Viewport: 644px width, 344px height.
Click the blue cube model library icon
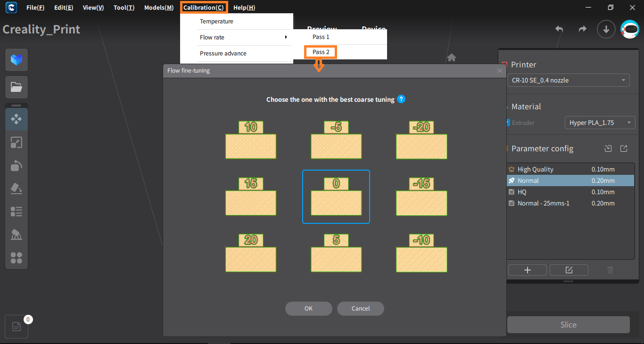point(17,60)
